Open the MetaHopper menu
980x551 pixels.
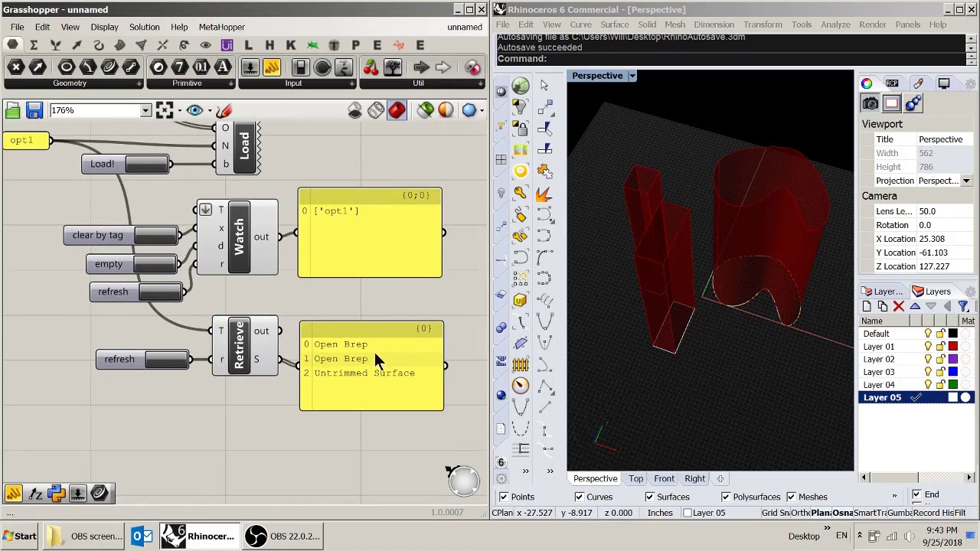tap(222, 27)
